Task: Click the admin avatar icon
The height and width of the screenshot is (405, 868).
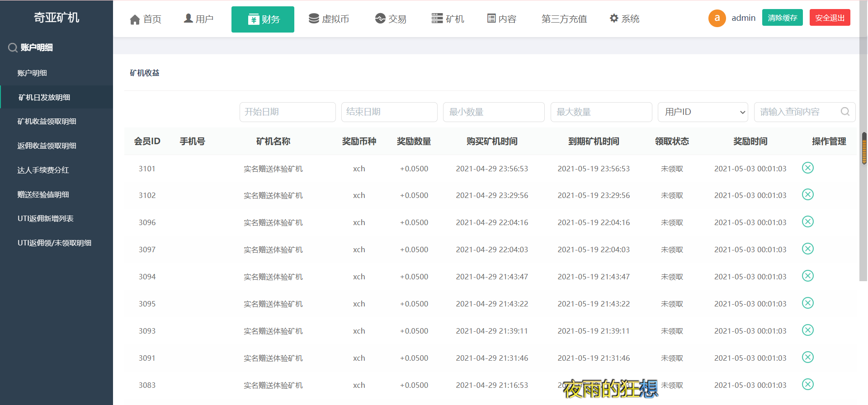Action: click(x=717, y=18)
